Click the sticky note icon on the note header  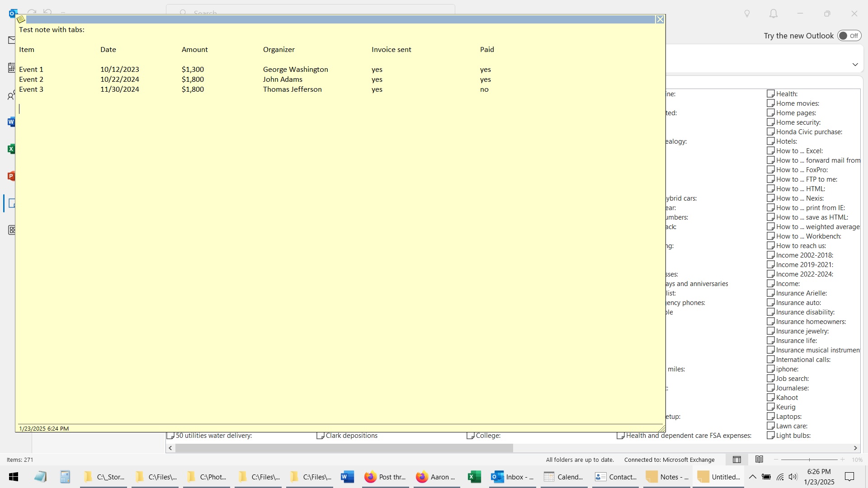(21, 19)
